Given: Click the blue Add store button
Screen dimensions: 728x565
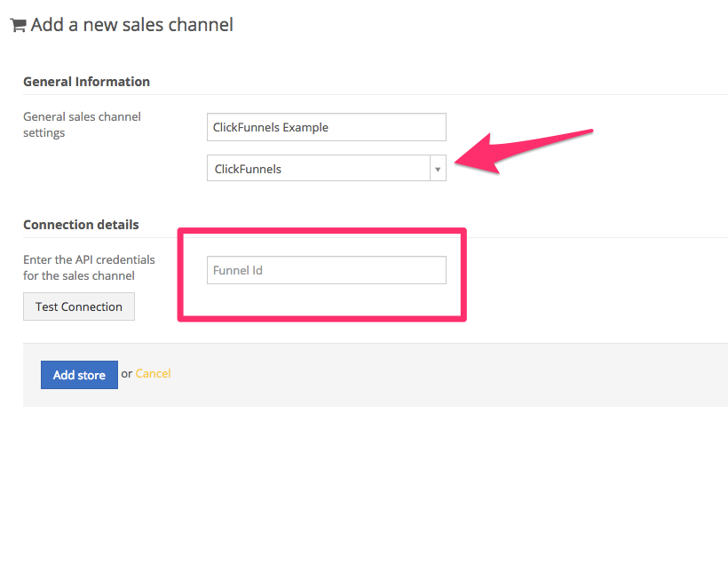Looking at the screenshot, I should [79, 375].
